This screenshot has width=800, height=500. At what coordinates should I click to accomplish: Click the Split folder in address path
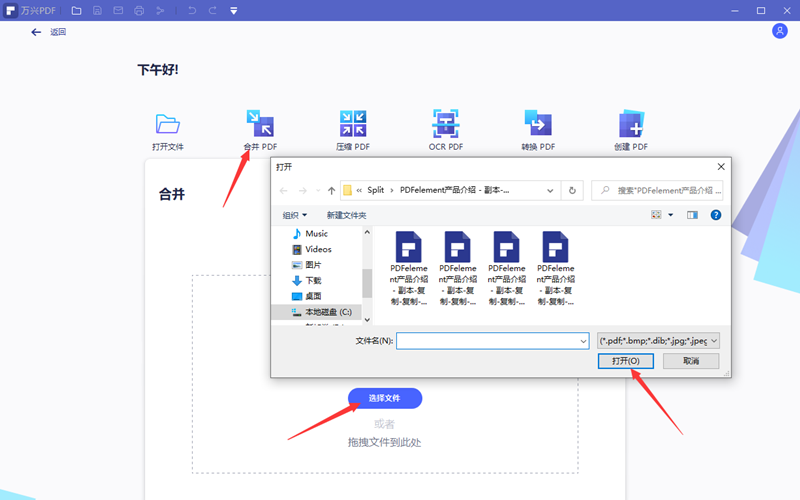(x=376, y=190)
